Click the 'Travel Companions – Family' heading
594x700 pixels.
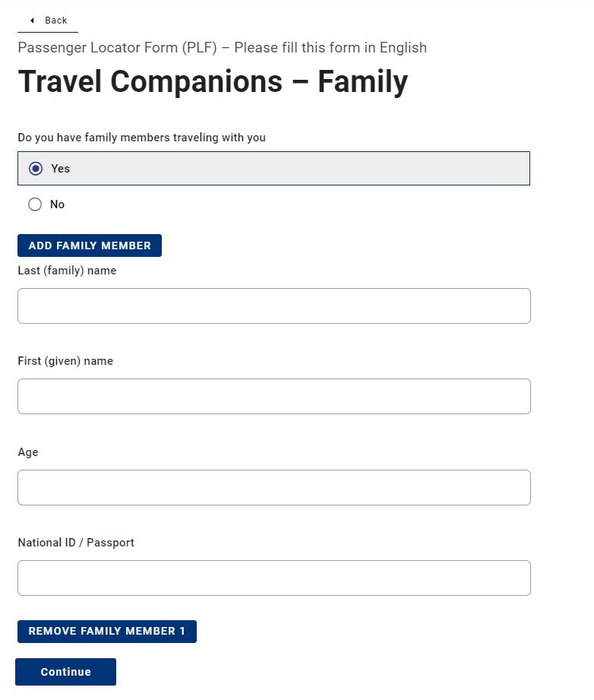[213, 82]
